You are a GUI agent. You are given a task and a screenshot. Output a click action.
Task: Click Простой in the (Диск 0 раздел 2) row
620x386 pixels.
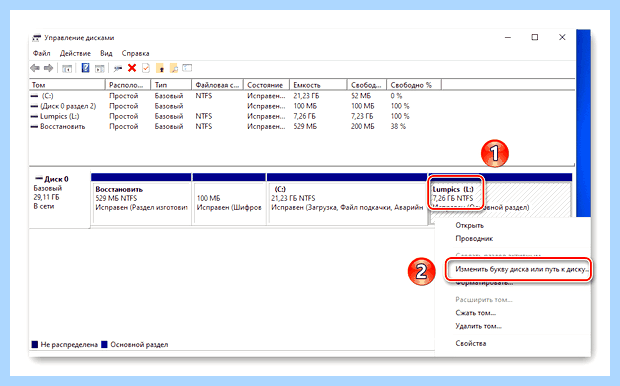tap(124, 106)
